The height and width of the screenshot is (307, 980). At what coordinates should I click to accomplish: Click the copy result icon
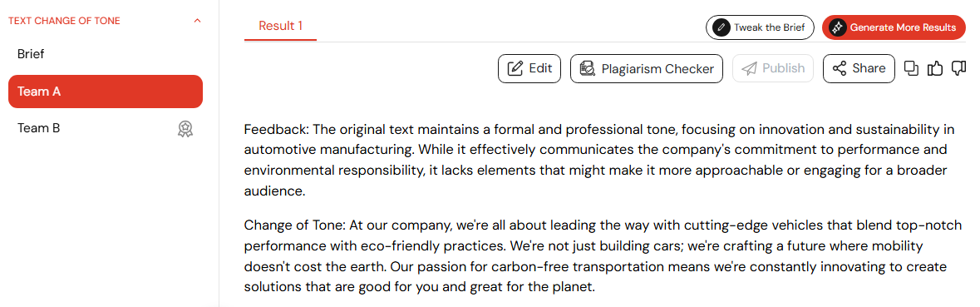tap(912, 68)
